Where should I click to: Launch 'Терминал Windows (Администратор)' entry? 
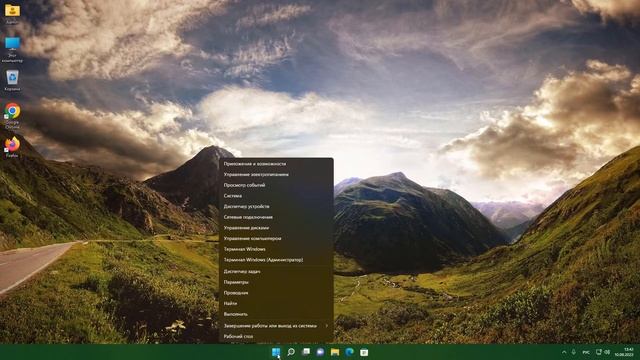(276, 260)
